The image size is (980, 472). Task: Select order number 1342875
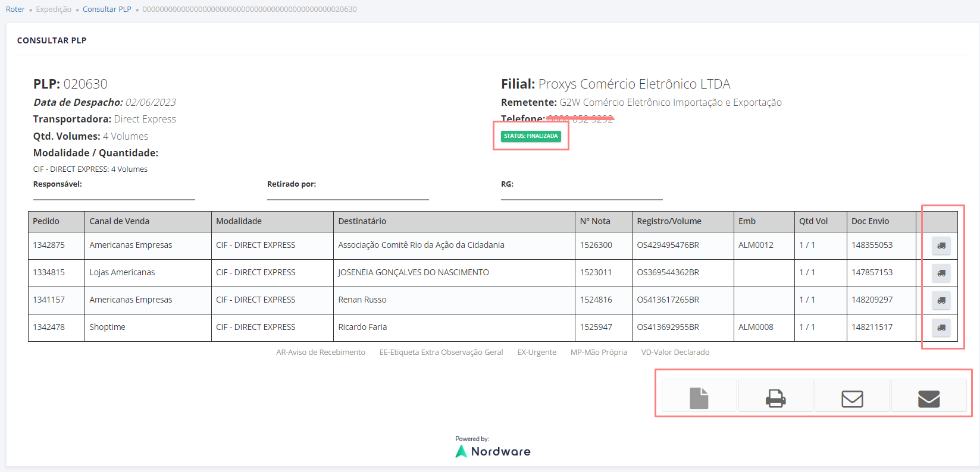pyautogui.click(x=49, y=245)
